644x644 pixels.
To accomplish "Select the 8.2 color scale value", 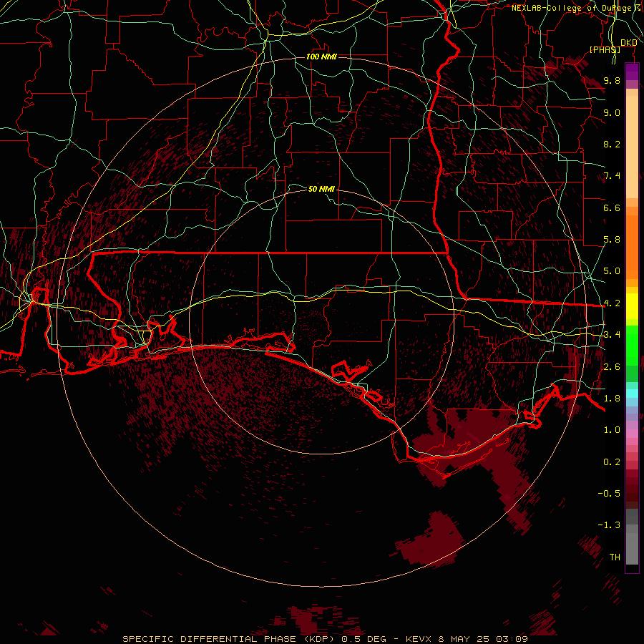I will (612, 144).
